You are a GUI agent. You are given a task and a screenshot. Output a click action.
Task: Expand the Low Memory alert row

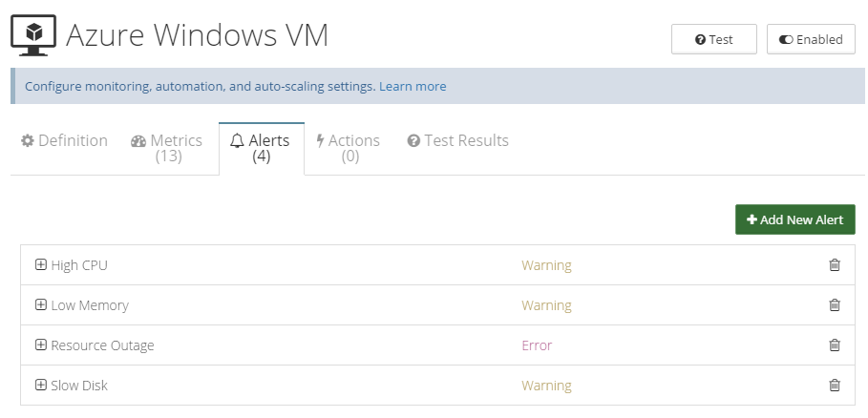40,304
